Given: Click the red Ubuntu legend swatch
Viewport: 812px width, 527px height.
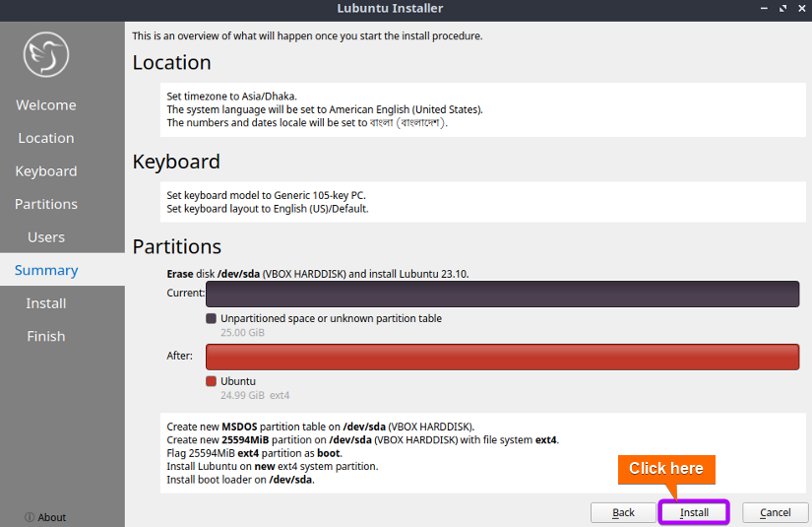Looking at the screenshot, I should click(211, 381).
